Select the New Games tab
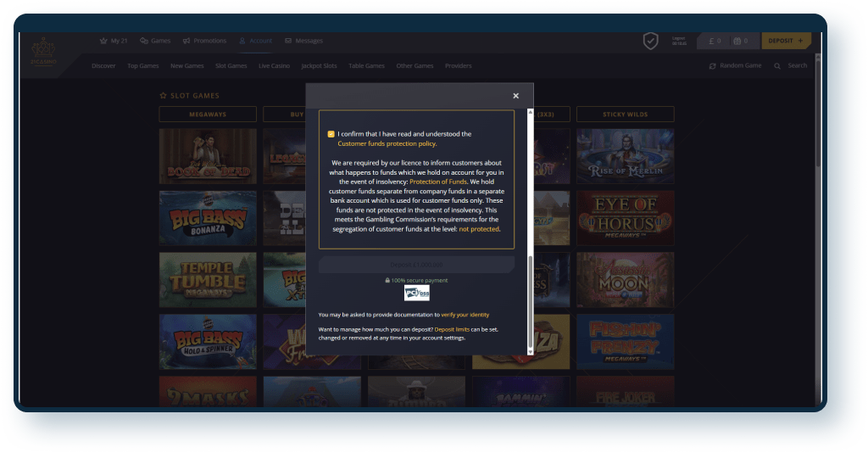 [187, 66]
